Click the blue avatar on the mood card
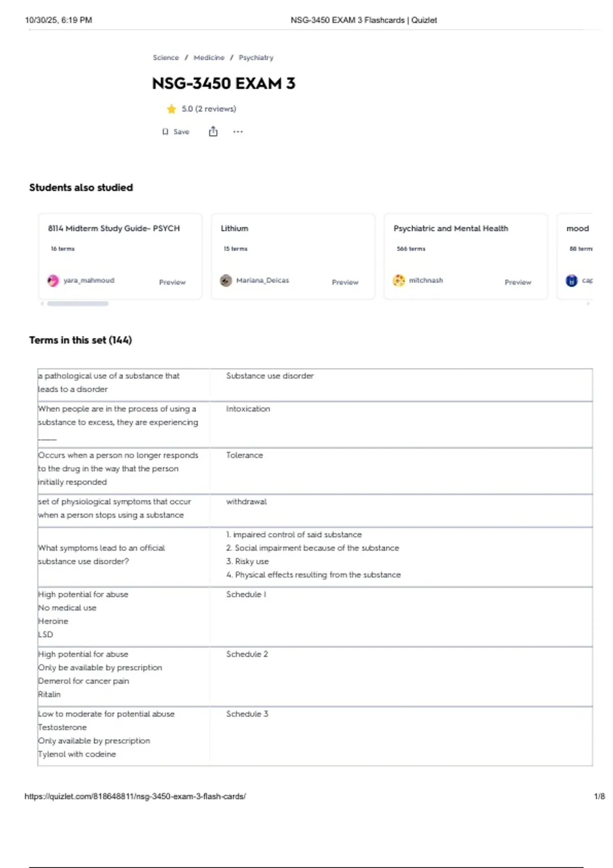Screen dimensions: 613x868 (x=572, y=280)
